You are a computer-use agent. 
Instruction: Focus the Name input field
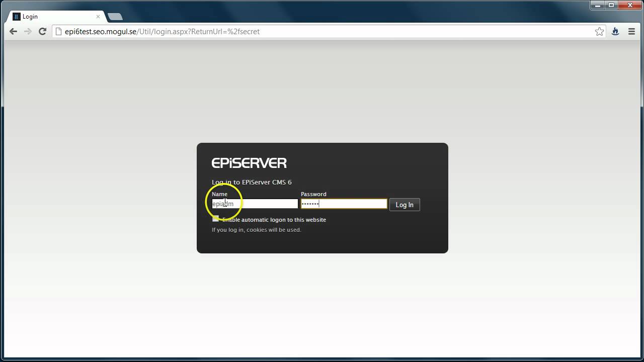point(255,204)
